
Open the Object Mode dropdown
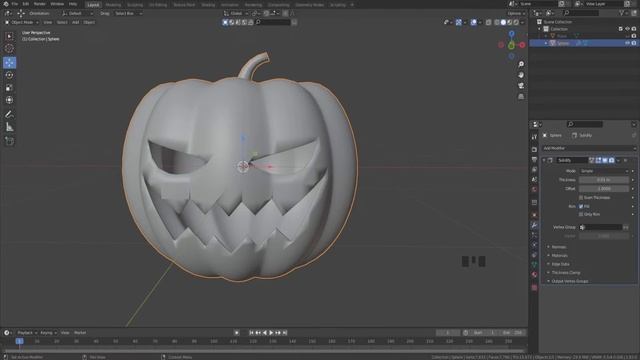click(x=22, y=22)
